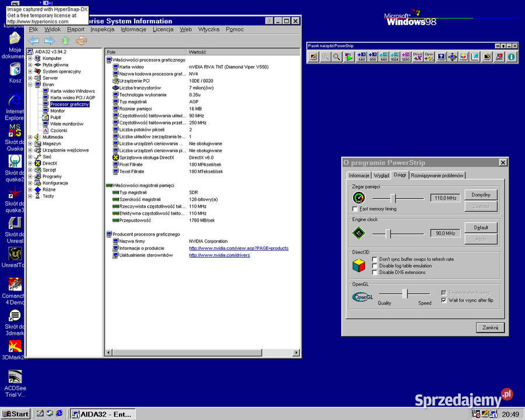
Task: Select the Monitor tree item
Action: (57, 111)
